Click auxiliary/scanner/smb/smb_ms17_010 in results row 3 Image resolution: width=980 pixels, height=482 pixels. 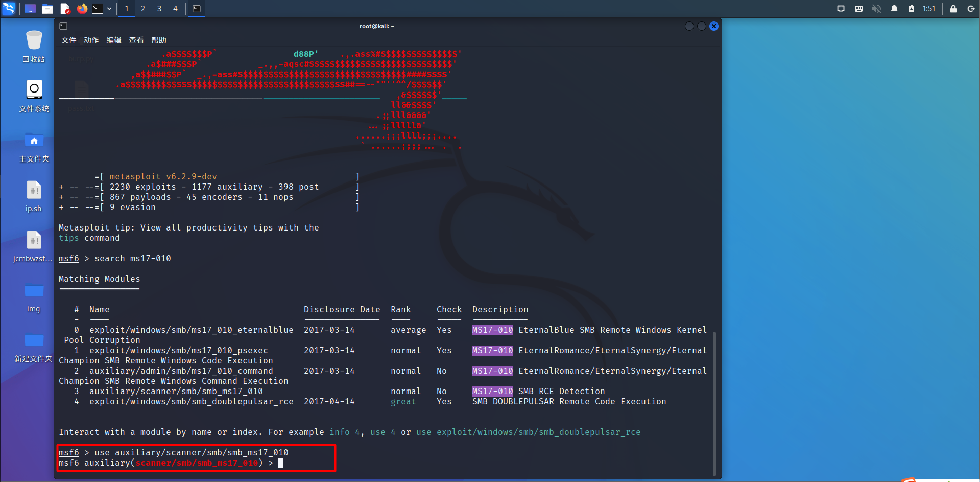176,392
